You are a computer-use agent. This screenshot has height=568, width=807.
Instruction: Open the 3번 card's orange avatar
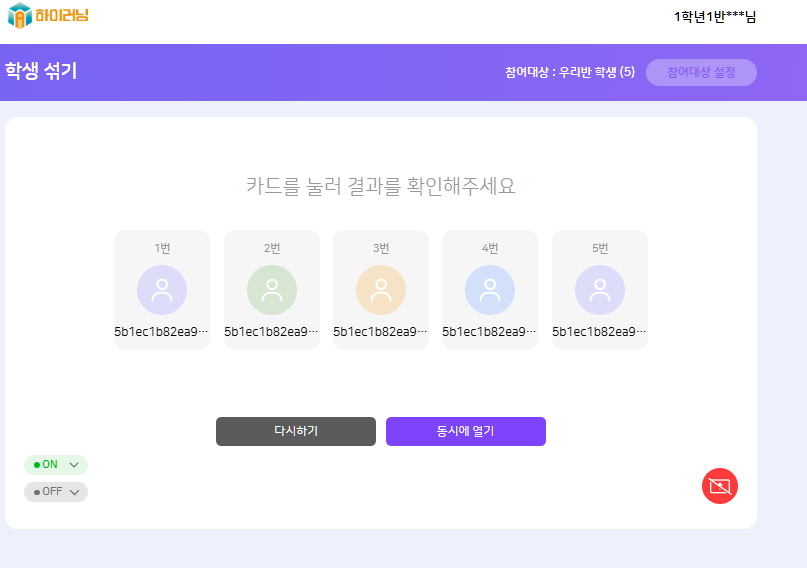(x=381, y=290)
